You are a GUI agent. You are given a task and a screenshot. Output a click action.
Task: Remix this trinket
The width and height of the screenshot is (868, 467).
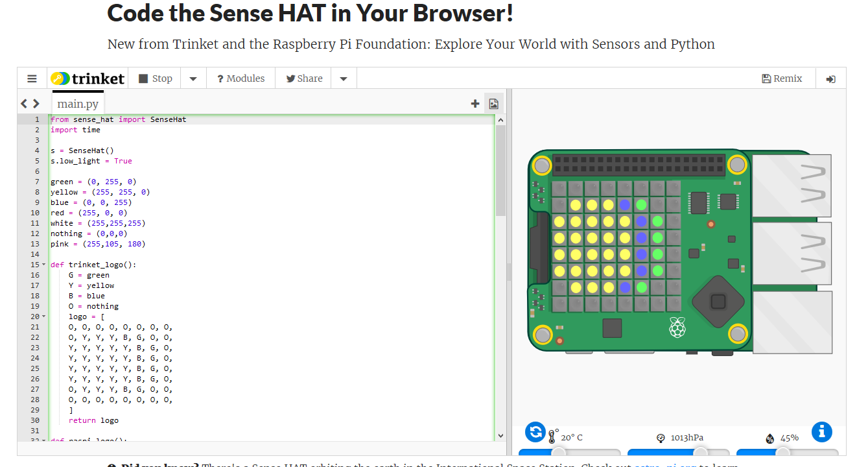click(x=782, y=78)
